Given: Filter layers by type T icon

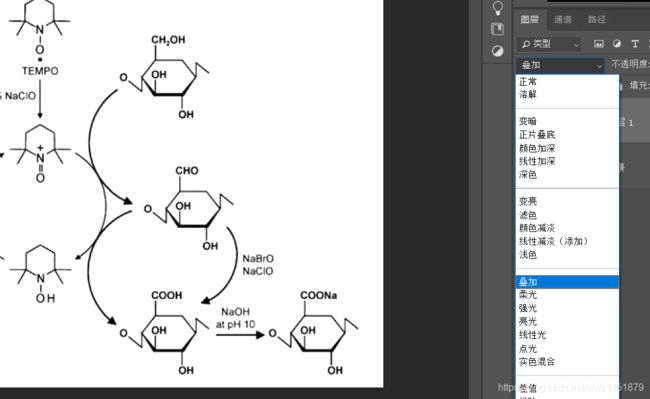Looking at the screenshot, I should point(635,44).
